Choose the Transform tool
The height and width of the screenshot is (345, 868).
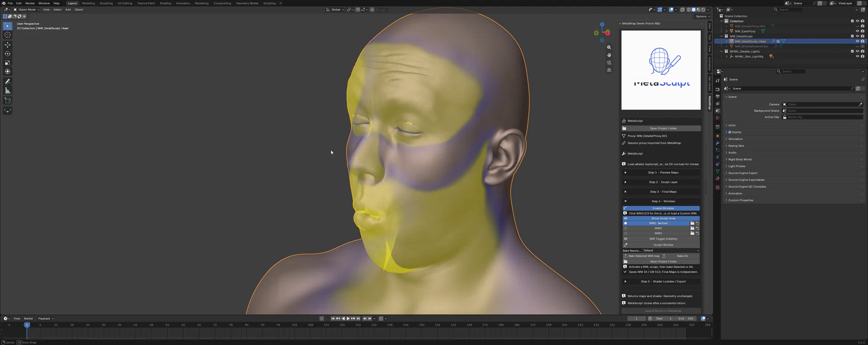8,71
